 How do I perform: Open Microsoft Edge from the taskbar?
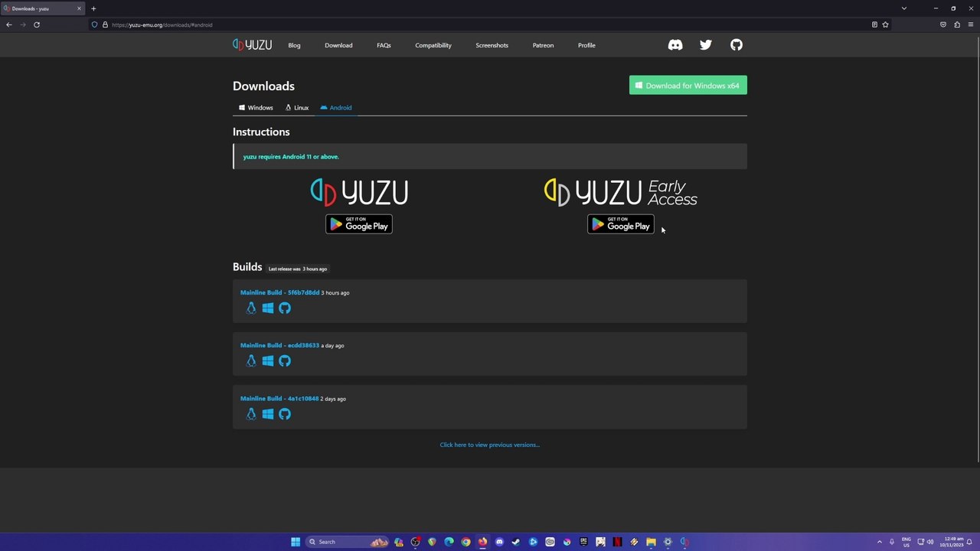point(449,542)
